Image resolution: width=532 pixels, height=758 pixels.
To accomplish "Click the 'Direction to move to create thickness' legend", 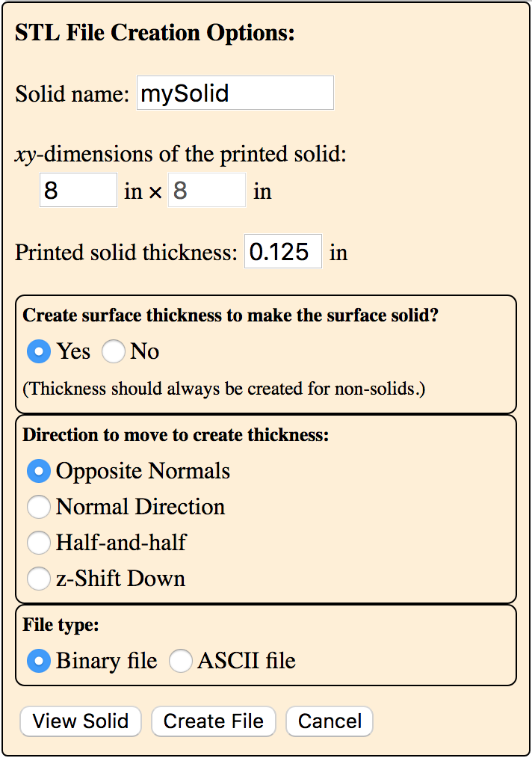I will 176,435.
